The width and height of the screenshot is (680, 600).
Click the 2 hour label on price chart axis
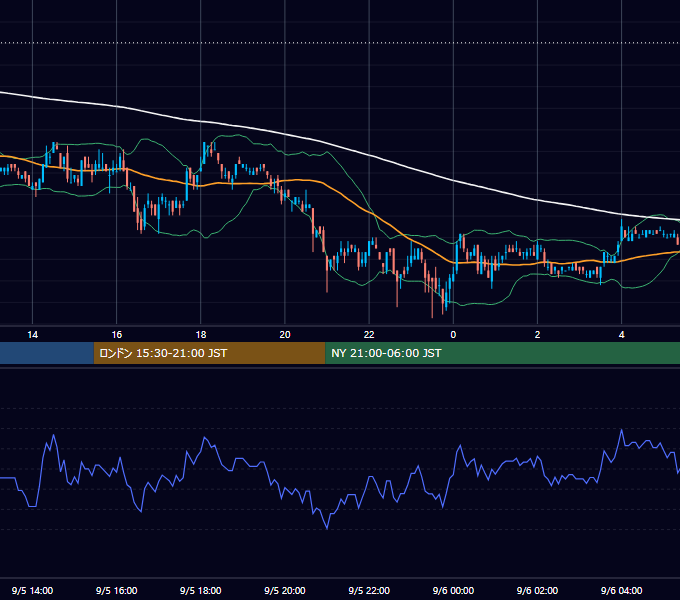pos(537,335)
